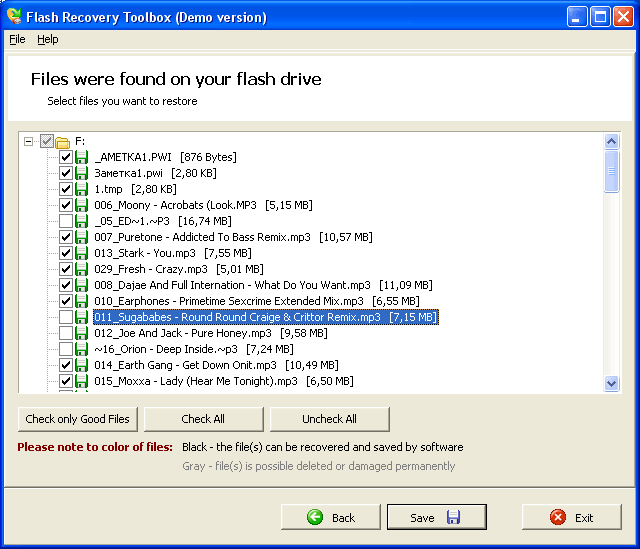This screenshot has height=549, width=640.
Task: Select 007_Puretone - Addicted To Bass Remix.mp3
Action: coord(233,237)
